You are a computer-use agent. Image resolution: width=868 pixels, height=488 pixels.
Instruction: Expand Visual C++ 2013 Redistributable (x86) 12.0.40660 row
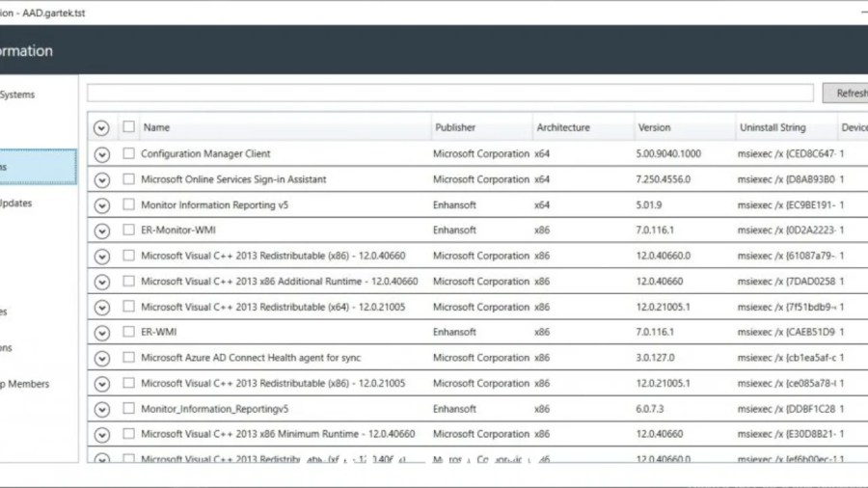tap(102, 257)
